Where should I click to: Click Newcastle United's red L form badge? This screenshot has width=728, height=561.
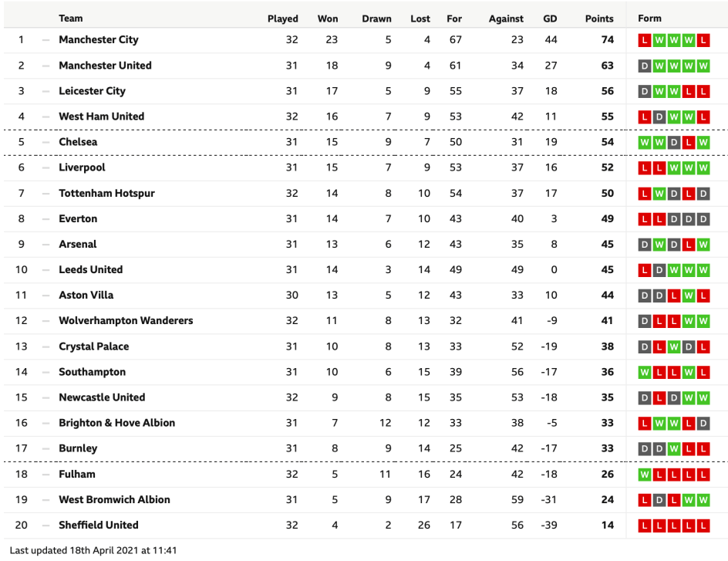tap(659, 398)
